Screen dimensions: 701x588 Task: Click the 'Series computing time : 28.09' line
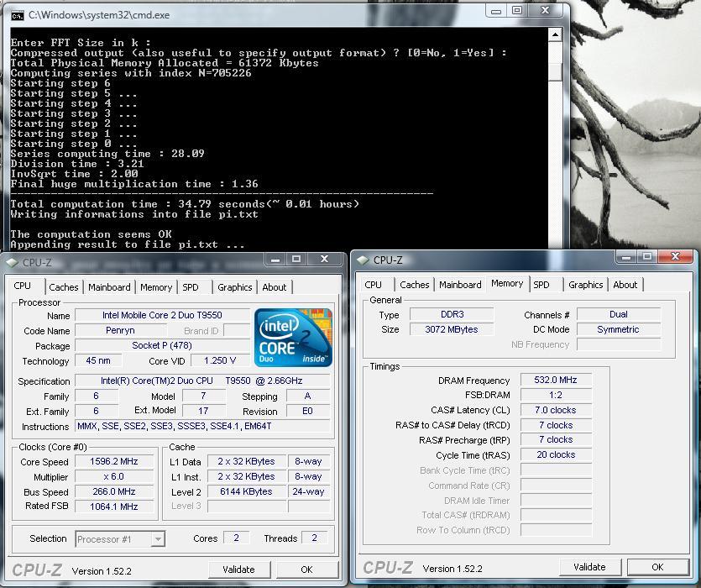pos(107,154)
